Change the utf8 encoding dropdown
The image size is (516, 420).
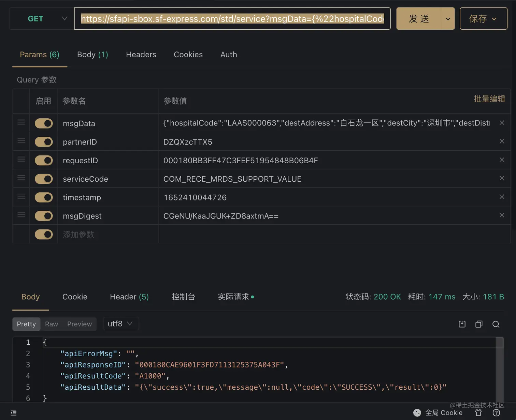click(x=120, y=324)
